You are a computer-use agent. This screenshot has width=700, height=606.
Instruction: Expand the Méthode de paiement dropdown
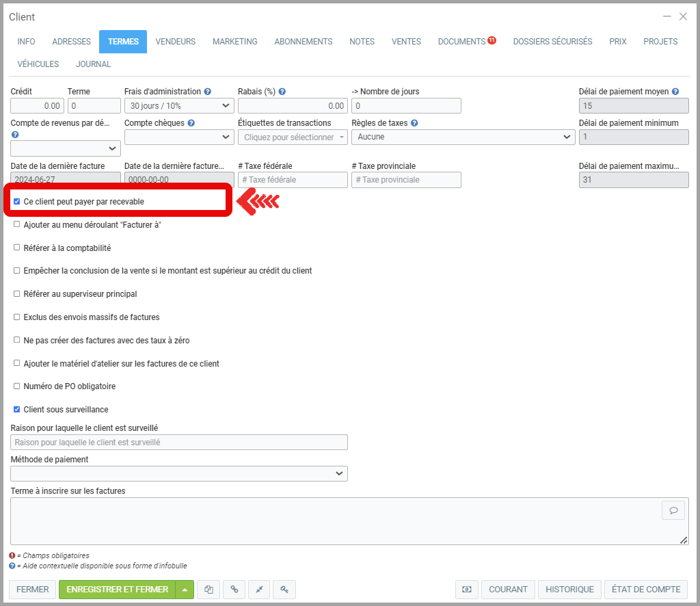179,473
